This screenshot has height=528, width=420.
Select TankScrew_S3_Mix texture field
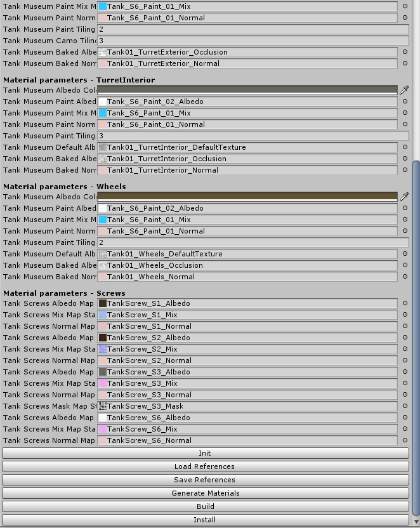click(247, 383)
